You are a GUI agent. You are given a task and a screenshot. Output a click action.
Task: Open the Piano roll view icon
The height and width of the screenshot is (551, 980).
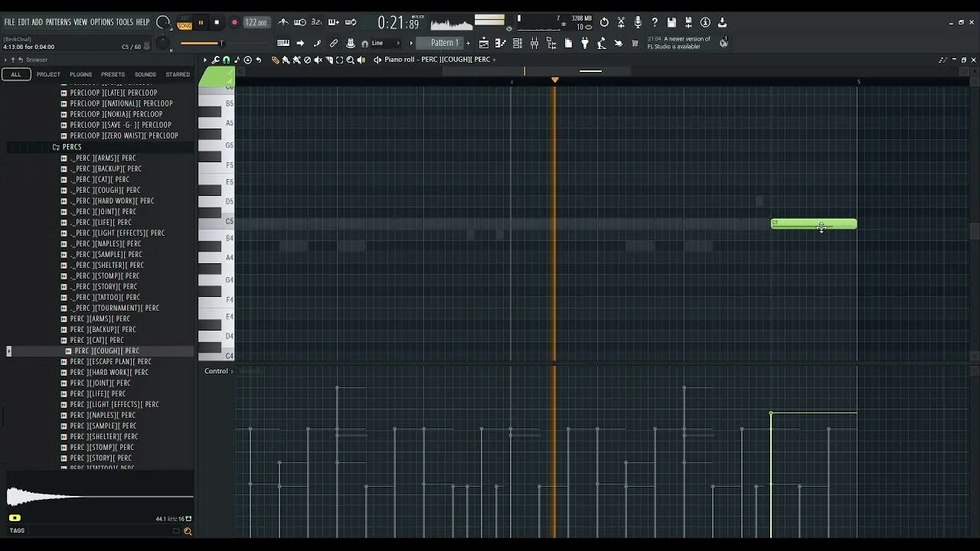point(501,44)
